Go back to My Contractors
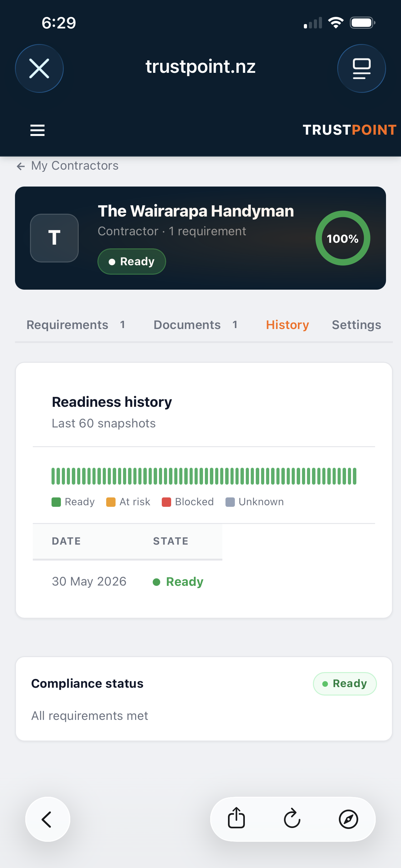The height and width of the screenshot is (868, 401). [68, 166]
